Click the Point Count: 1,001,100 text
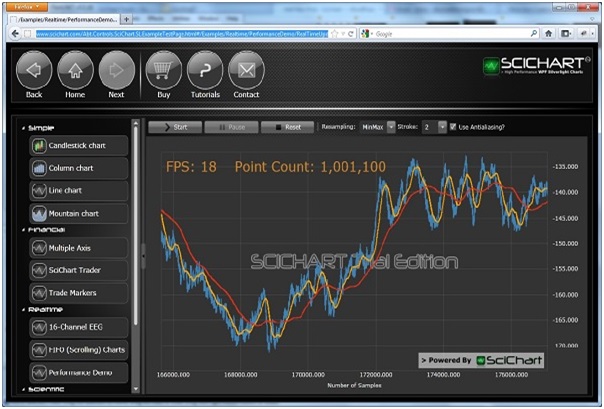This screenshot has width=604, height=409. pos(310,167)
